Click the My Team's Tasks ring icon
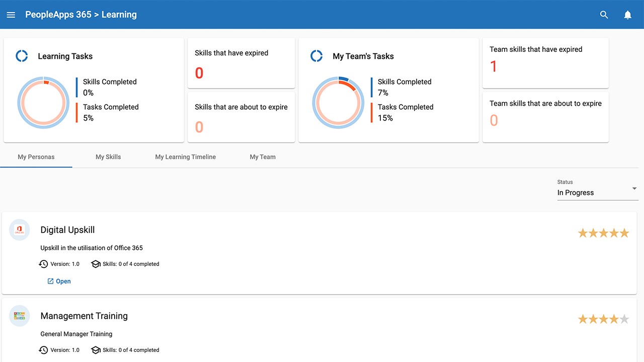 coord(316,56)
